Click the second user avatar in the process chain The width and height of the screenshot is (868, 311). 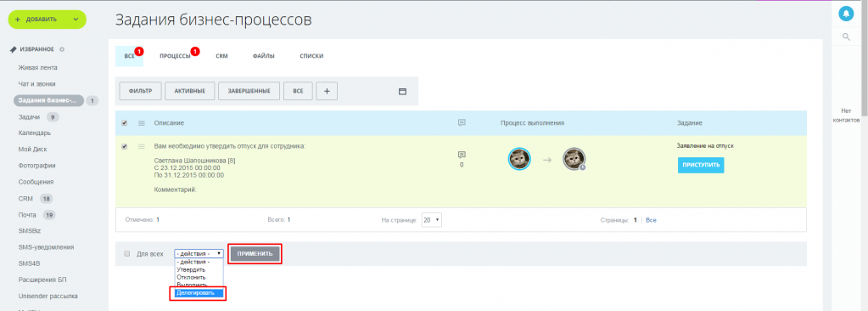(574, 160)
